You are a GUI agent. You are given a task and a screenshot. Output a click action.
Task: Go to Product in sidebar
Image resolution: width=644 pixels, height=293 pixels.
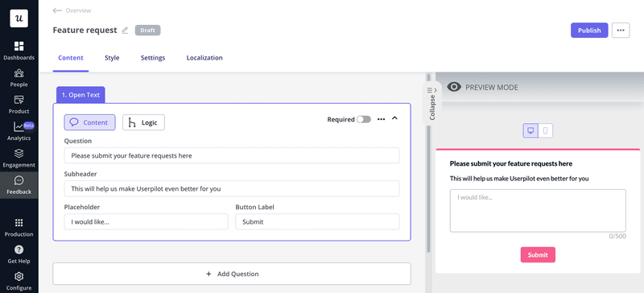click(x=19, y=105)
